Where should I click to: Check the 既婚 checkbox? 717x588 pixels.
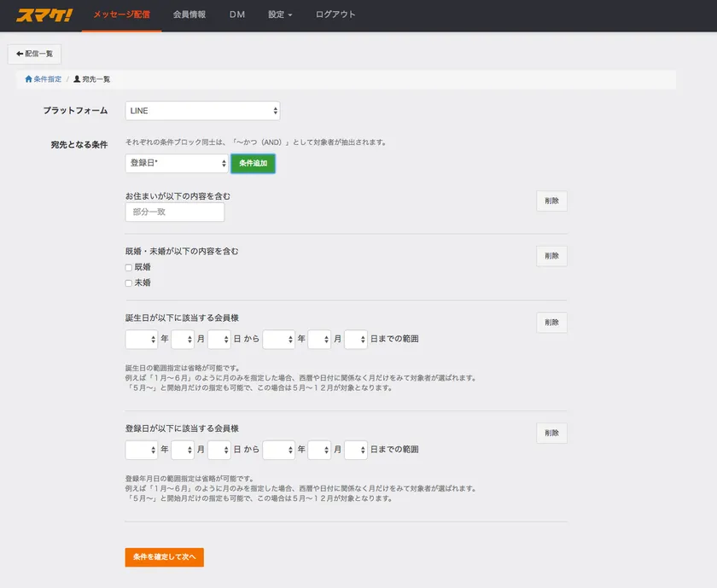pos(129,268)
